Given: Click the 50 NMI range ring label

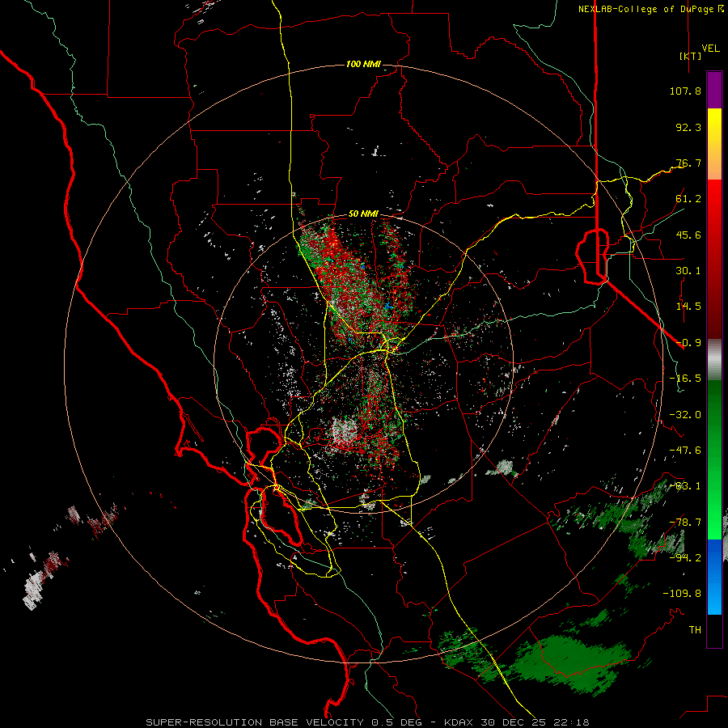Looking at the screenshot, I should point(363,214).
